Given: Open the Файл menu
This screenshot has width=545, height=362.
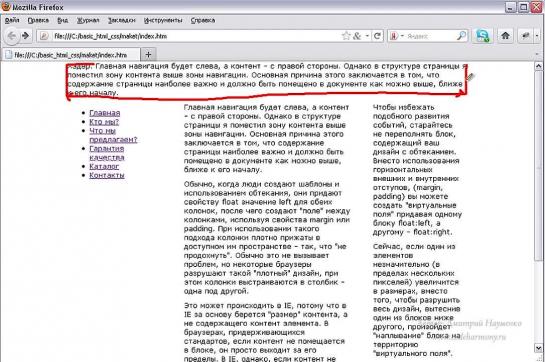Looking at the screenshot, I should tap(12, 20).
